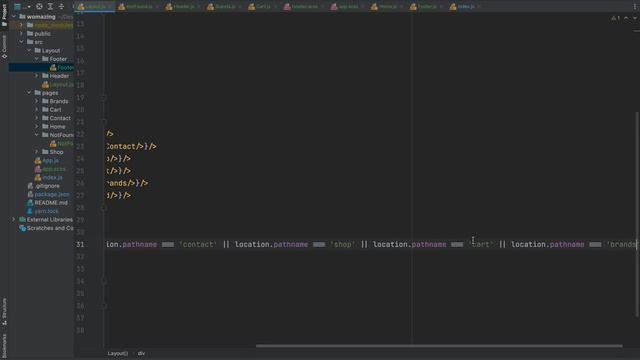Screen dimensions: 640x360
Task: Expand External Libraries node
Action: click(x=14, y=220)
